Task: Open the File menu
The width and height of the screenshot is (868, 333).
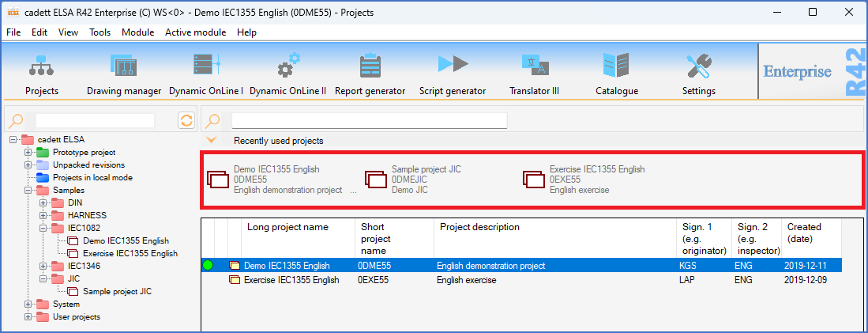Action: tap(13, 32)
